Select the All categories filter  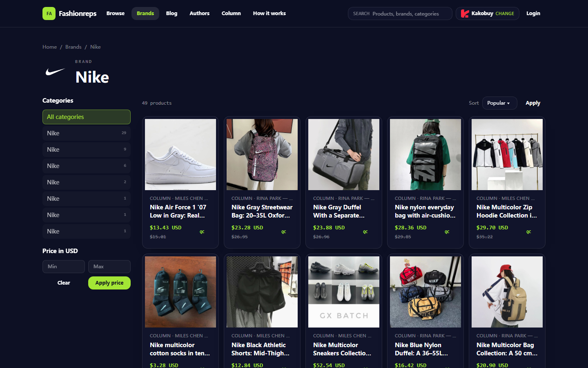[x=87, y=117]
